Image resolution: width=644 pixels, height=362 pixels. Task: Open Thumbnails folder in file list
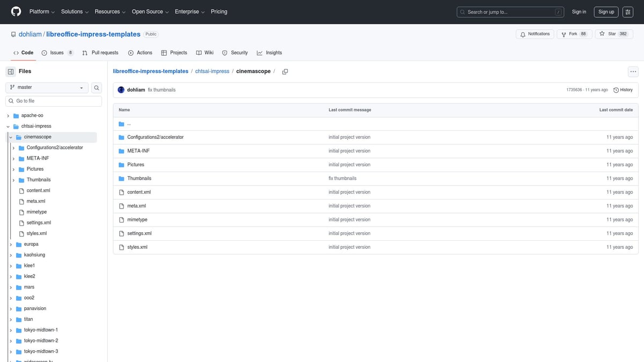(x=139, y=178)
